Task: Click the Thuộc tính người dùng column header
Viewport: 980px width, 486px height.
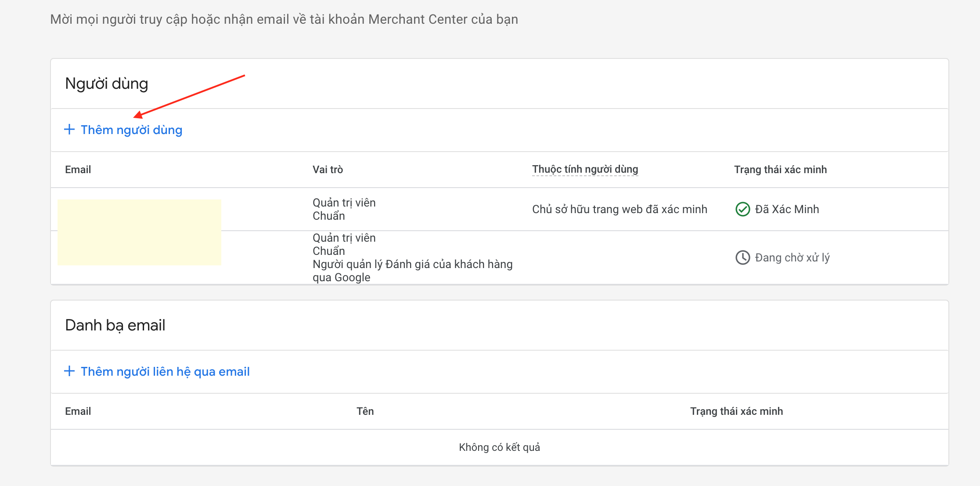Action: click(585, 170)
